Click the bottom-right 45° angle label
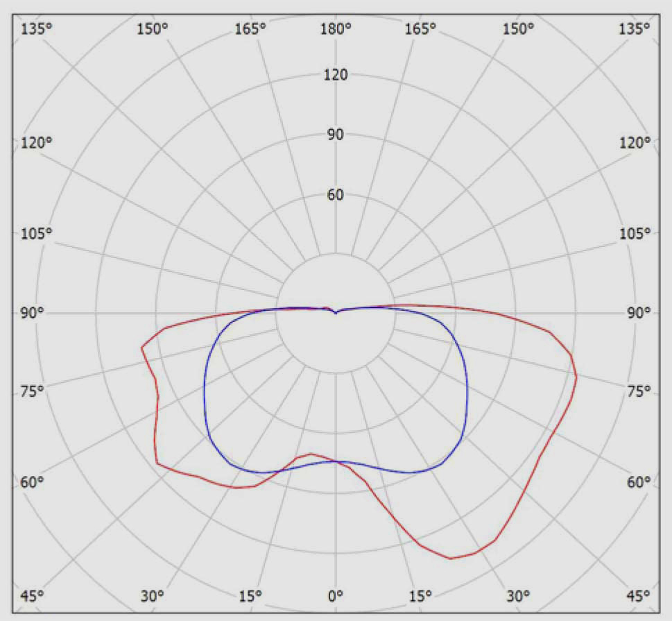This screenshot has height=621, width=672. (639, 595)
